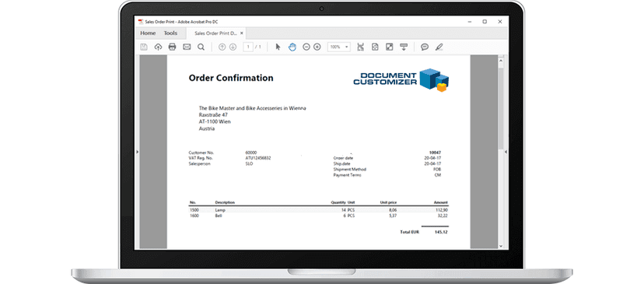
Task: Click the page number input field
Action: click(x=247, y=47)
